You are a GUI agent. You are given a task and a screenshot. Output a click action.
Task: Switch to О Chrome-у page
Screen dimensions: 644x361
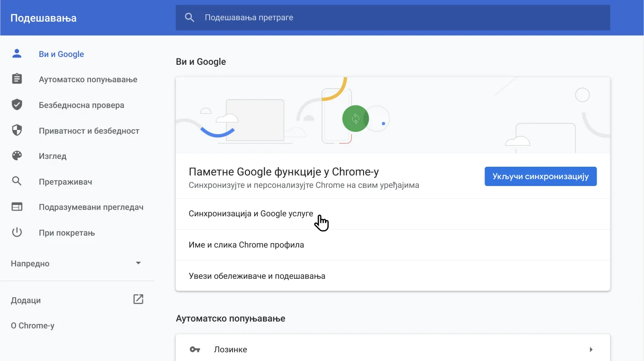32,325
